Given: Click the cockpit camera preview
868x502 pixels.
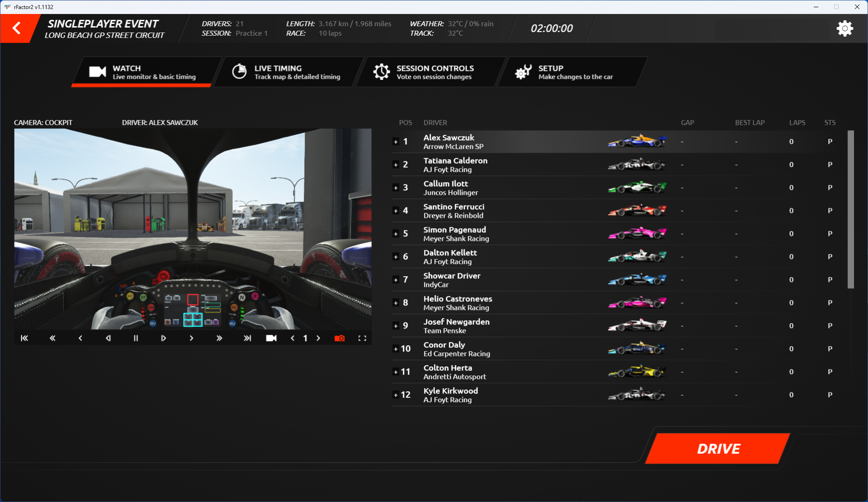Looking at the screenshot, I should pos(193,230).
